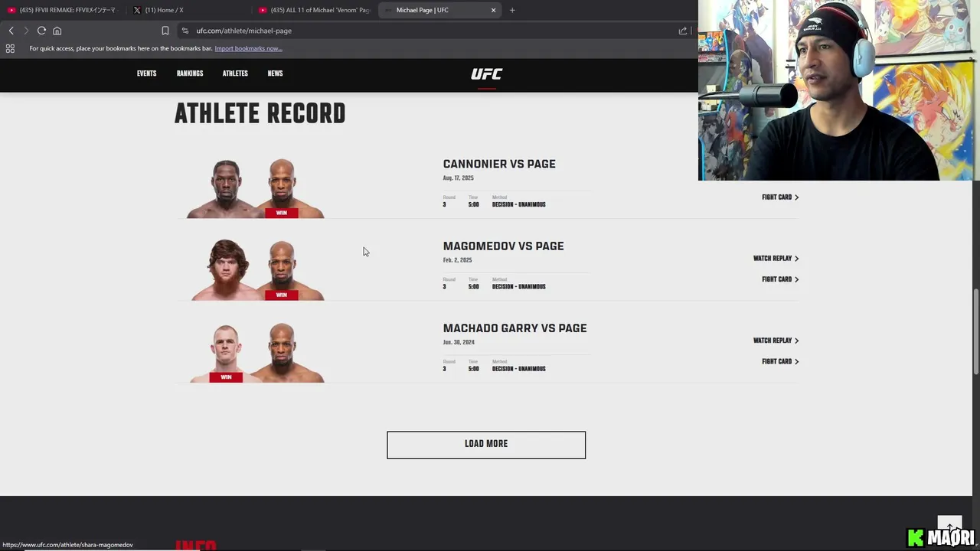The width and height of the screenshot is (980, 551).
Task: Click Page's photo in Cannonier fight row
Action: 283,188
